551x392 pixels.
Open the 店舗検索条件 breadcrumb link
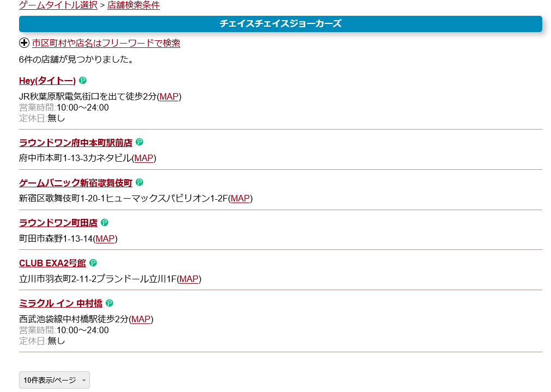tap(133, 5)
